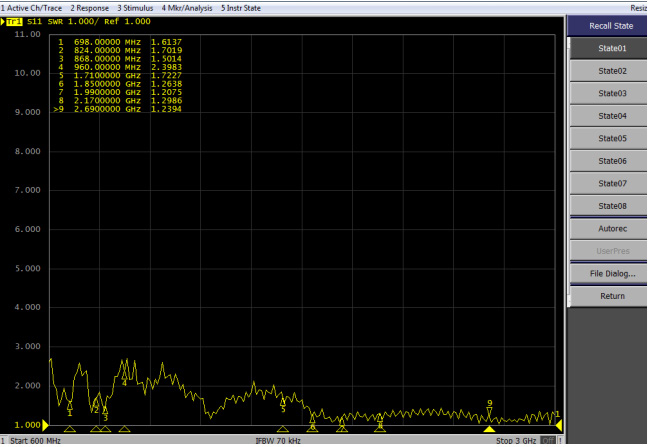Recall saved State01
This screenshot has width=652, height=447.
[611, 48]
